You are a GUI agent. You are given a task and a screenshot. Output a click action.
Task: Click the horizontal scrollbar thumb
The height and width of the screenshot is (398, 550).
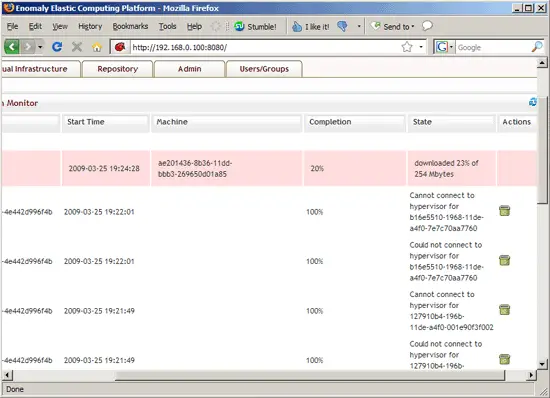point(310,376)
